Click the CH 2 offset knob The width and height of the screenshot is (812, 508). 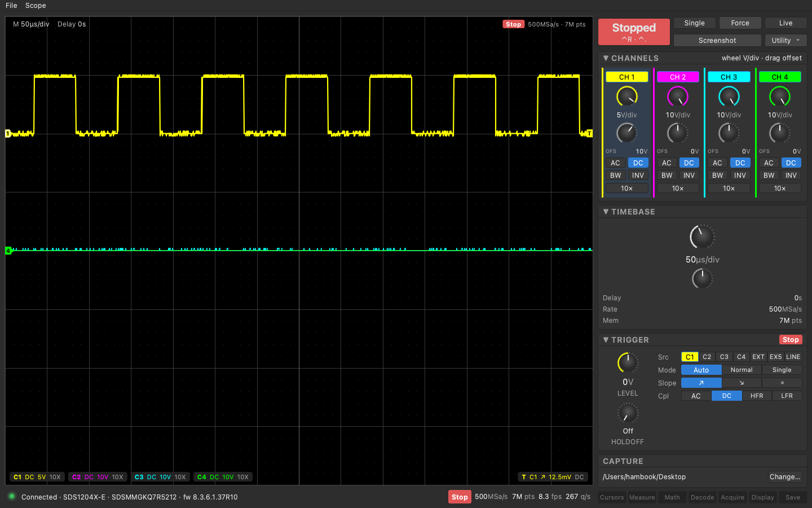pos(678,133)
